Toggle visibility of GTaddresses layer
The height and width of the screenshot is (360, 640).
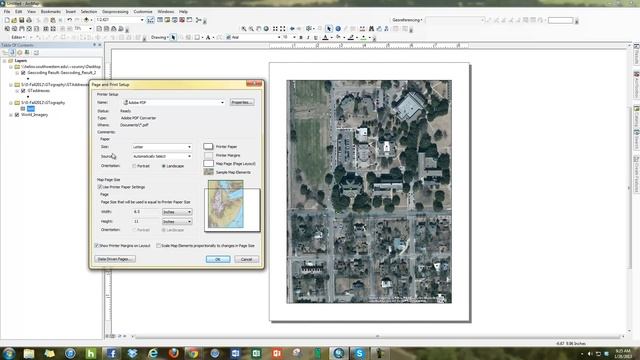pos(23,91)
